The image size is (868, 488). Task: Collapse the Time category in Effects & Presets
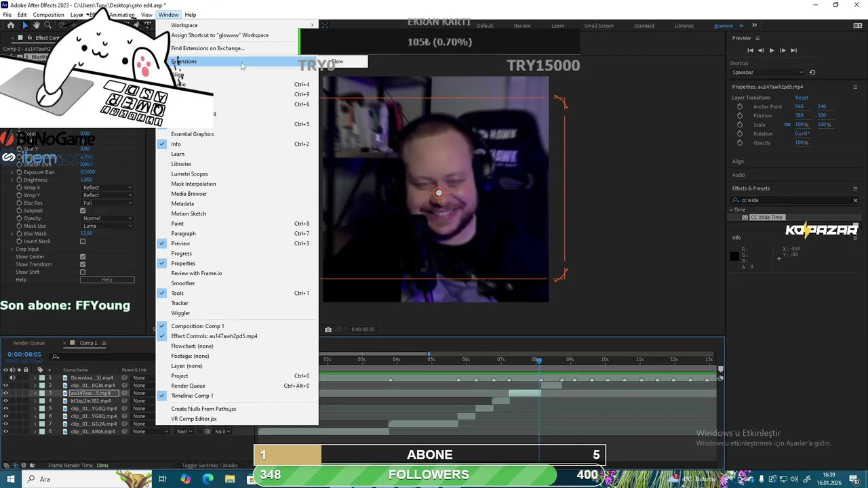(731, 209)
